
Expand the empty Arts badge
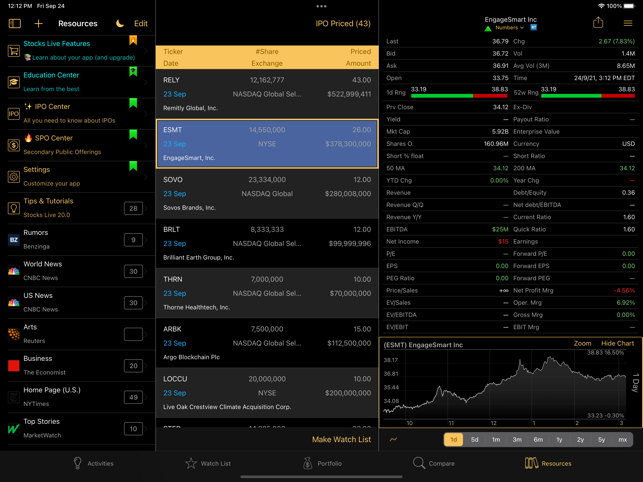coord(133,334)
